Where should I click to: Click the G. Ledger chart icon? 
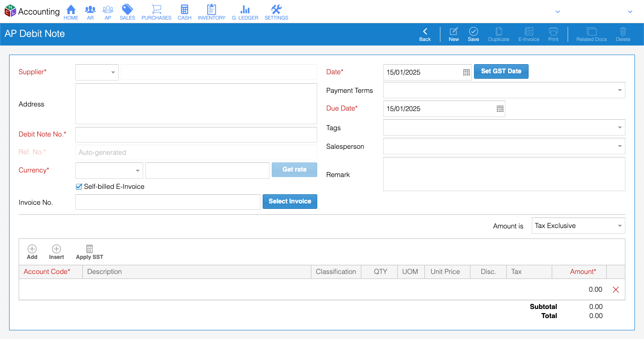coord(245,10)
